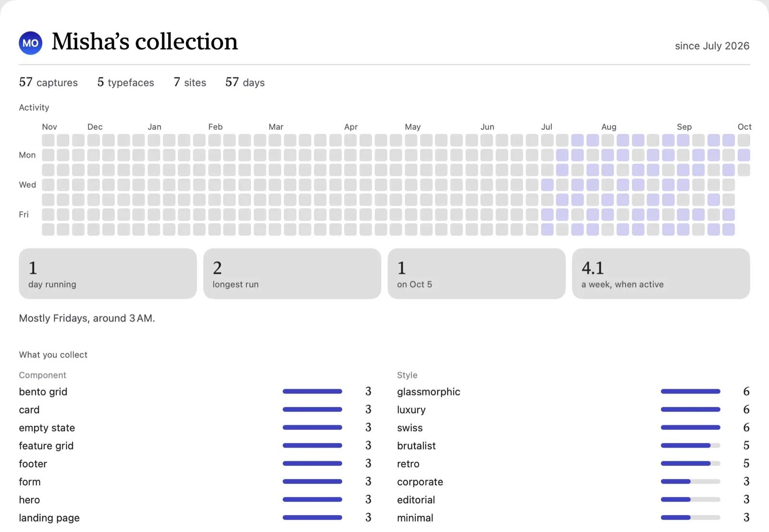The image size is (769, 532).
Task: Click the Misha's collection title
Action: [145, 41]
